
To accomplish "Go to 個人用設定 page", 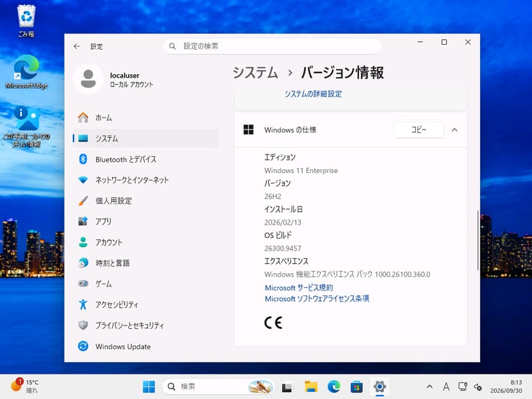I will point(146,200).
